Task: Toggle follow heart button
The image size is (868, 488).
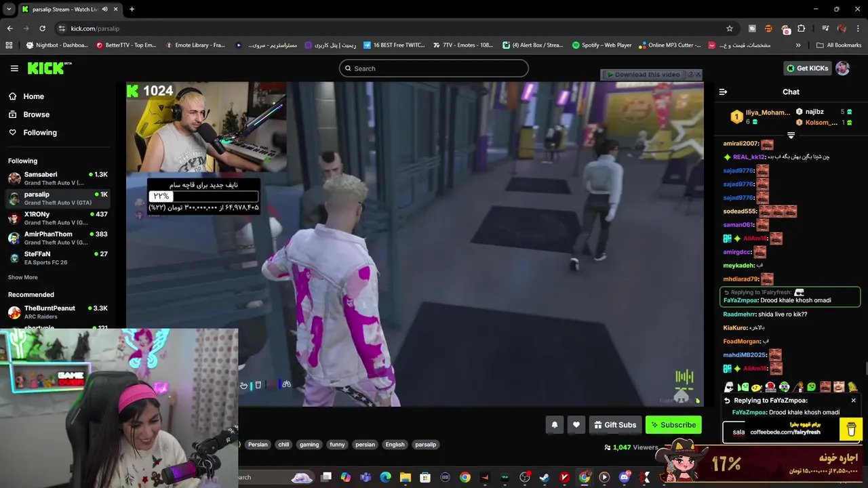Action: pos(576,425)
